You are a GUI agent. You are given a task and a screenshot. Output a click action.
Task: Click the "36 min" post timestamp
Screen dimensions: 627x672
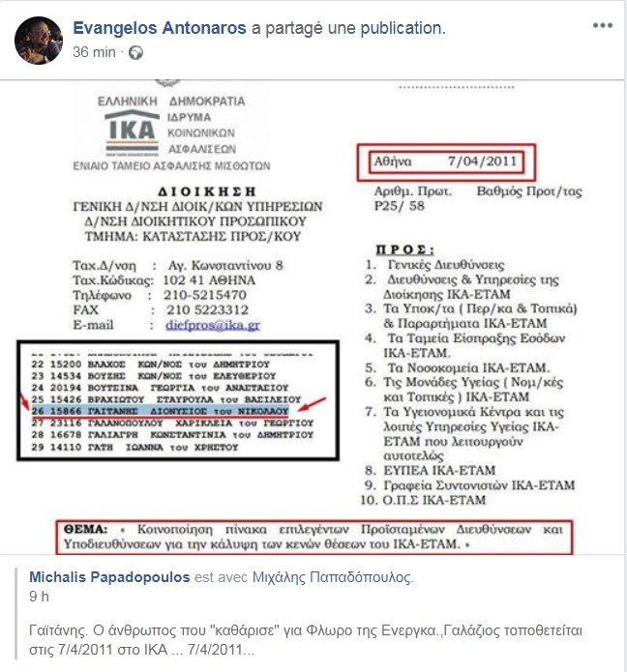point(94,52)
